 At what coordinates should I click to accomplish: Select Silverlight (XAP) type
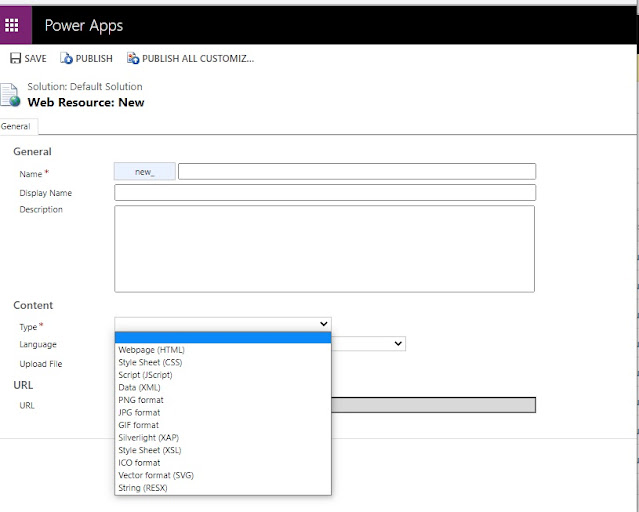pyautogui.click(x=223, y=438)
